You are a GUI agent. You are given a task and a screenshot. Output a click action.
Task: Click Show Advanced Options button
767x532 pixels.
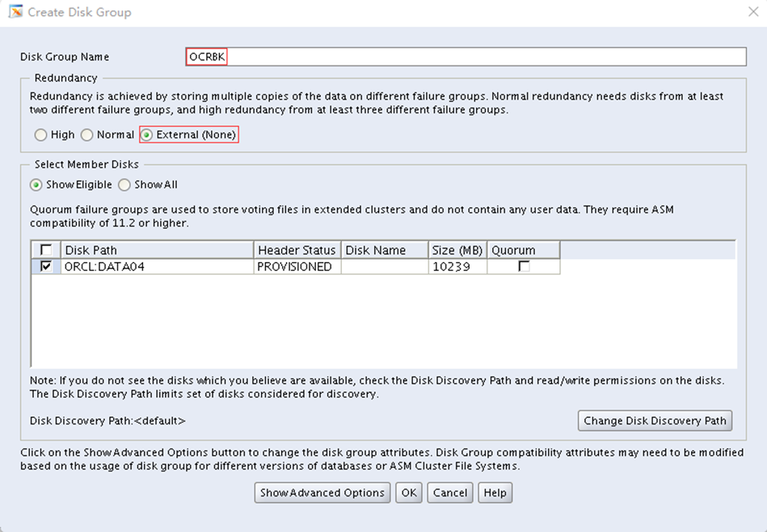point(322,493)
